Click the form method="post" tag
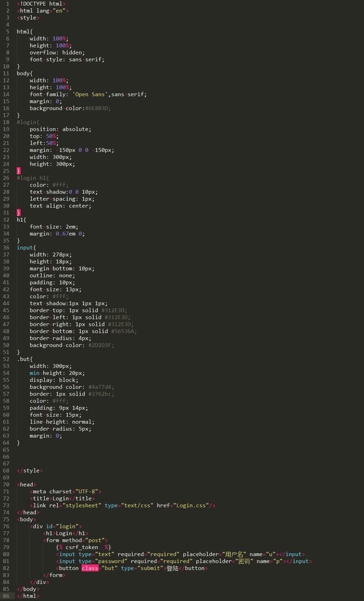The width and height of the screenshot is (364, 601). (76, 540)
